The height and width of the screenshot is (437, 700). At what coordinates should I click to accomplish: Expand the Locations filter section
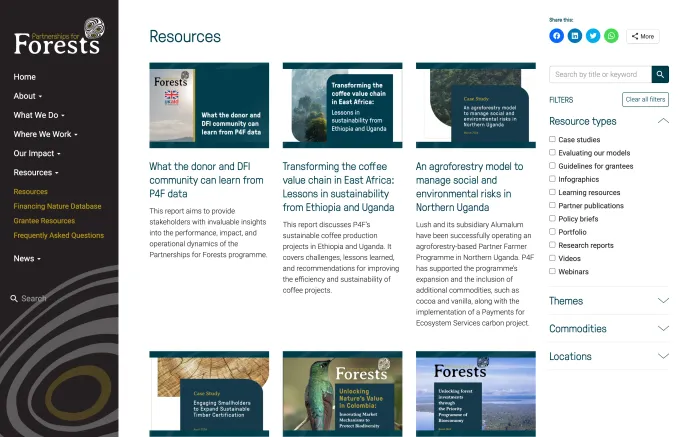click(x=609, y=356)
